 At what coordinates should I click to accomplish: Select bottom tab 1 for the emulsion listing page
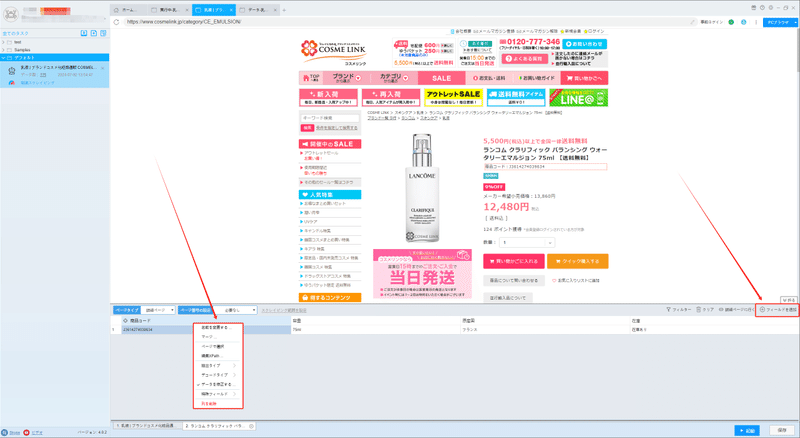coord(147,426)
